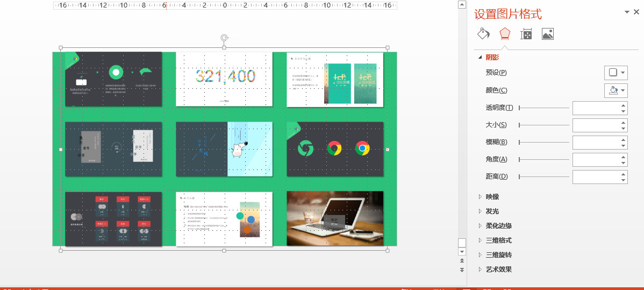Expand the 映像 section
Viewport: 644px width, 290px height.
point(492,197)
